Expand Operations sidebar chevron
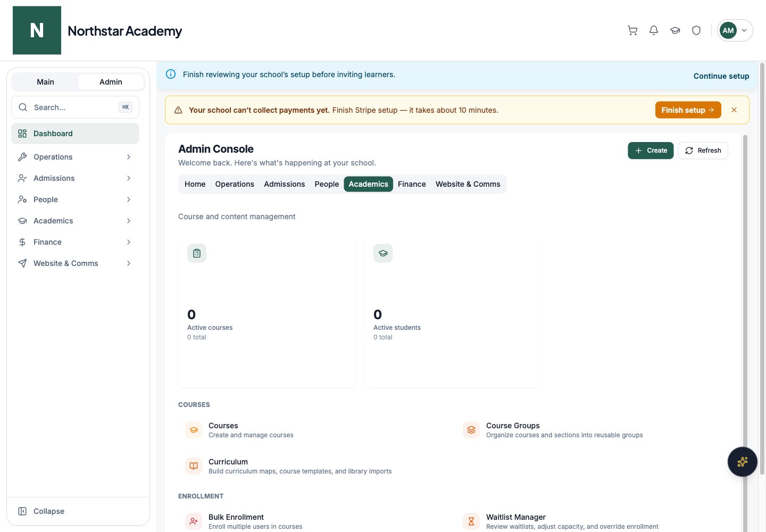 click(129, 157)
